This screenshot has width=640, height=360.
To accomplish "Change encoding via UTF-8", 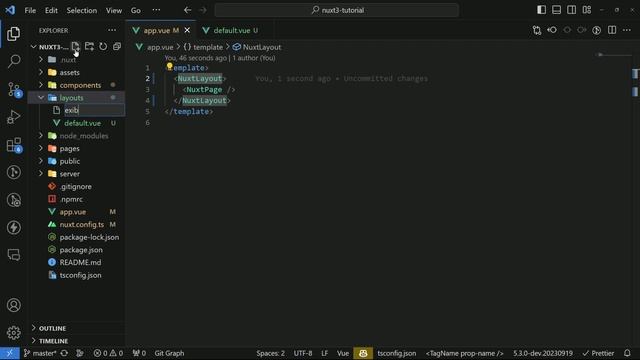I will click(x=303, y=353).
